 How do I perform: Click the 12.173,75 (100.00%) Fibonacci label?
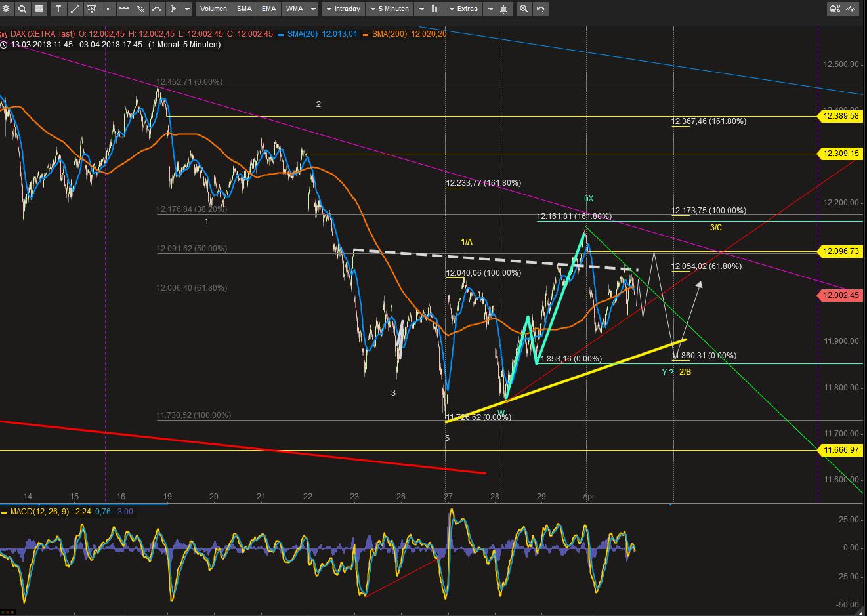709,211
